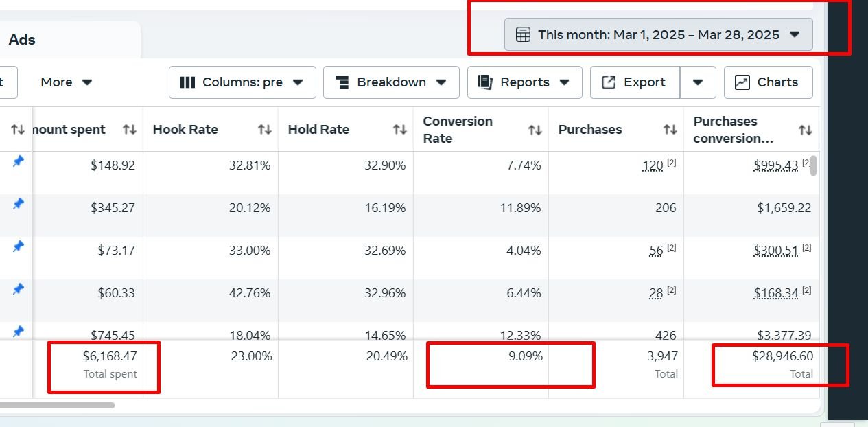The height and width of the screenshot is (427, 868).
Task: Sort by Purchases conversion value arrows
Action: pyautogui.click(x=805, y=130)
